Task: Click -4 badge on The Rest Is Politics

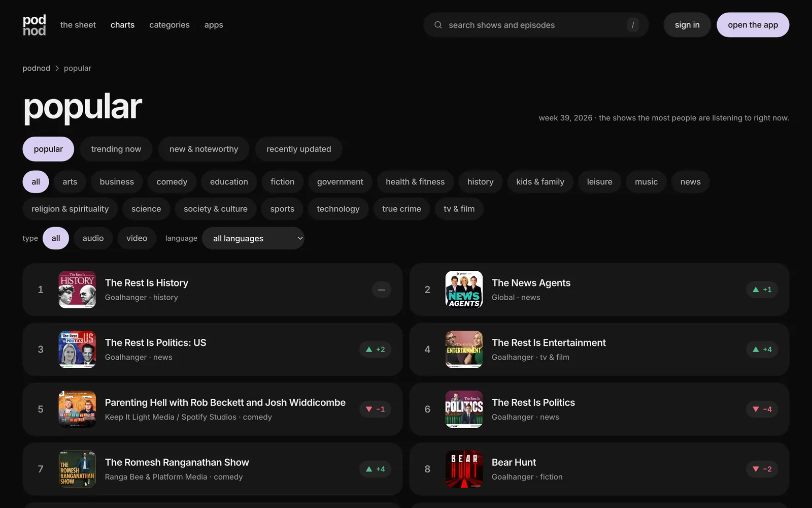Action: (762, 409)
